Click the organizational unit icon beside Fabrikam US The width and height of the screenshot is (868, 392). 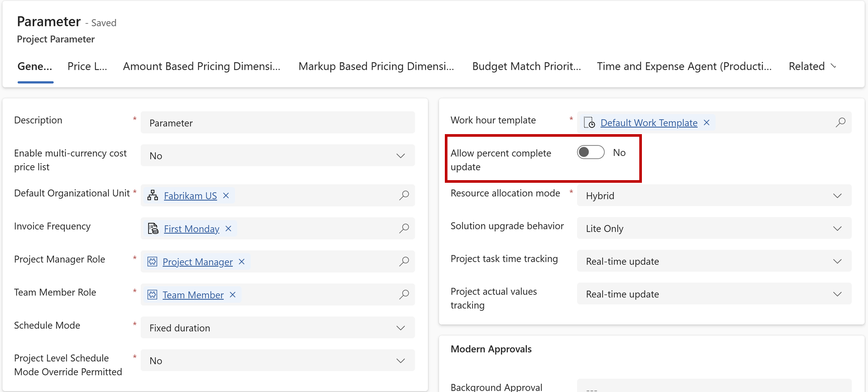pyautogui.click(x=152, y=195)
